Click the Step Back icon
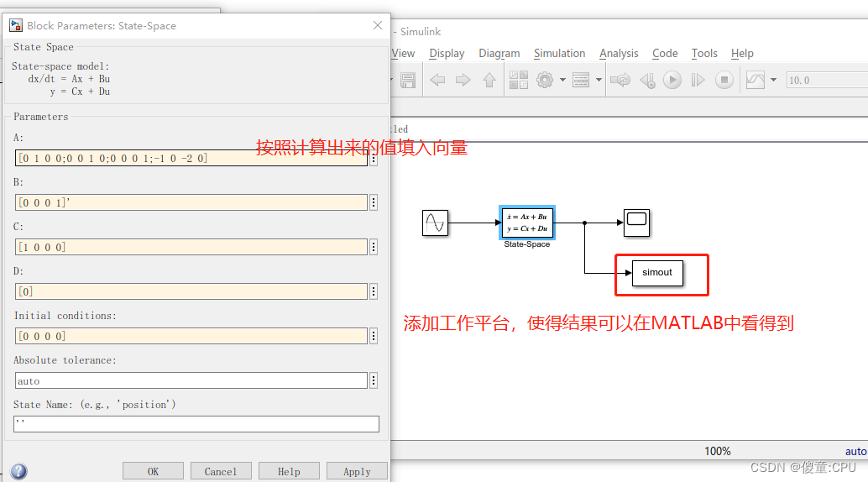This screenshot has width=868, height=482. pos(648,81)
